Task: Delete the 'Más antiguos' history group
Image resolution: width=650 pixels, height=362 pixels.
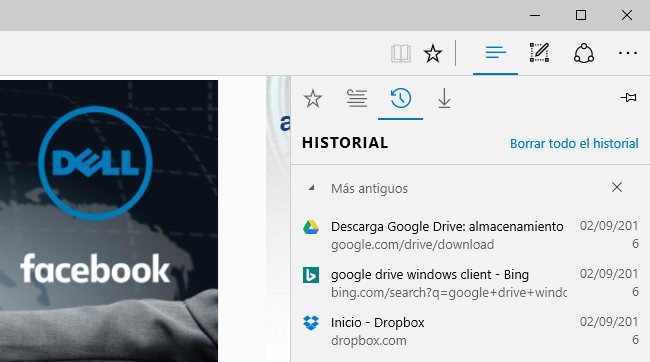Action: [x=617, y=187]
